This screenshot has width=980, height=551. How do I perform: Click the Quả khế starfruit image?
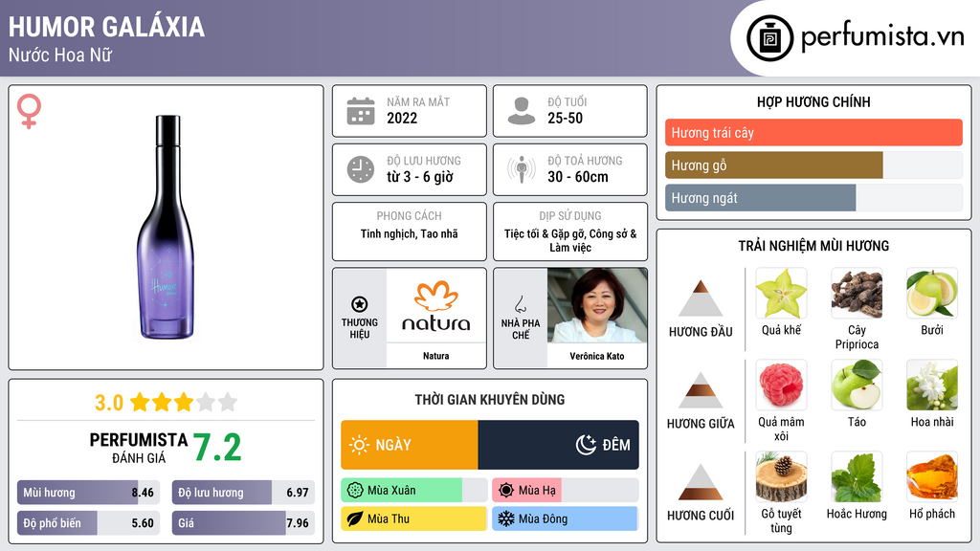pyautogui.click(x=781, y=293)
